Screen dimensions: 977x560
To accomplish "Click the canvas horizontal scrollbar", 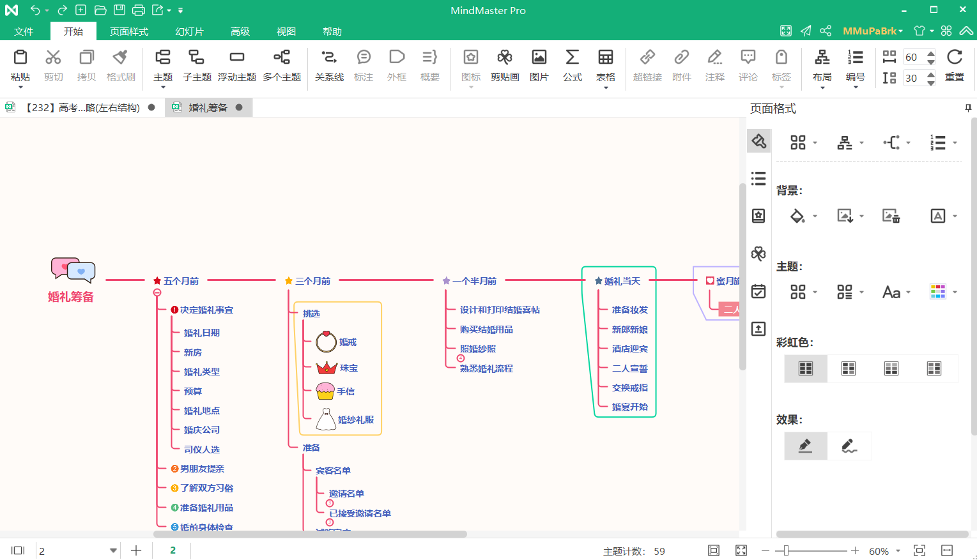I will [x=311, y=534].
